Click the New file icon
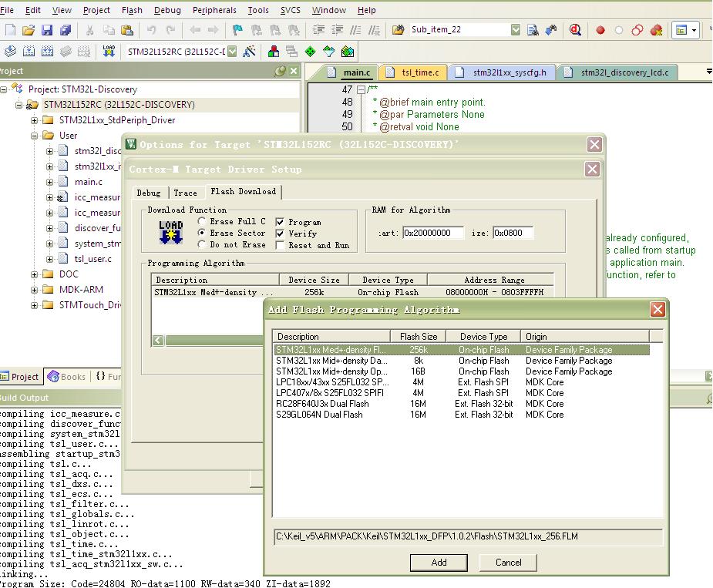713x588 pixels. (10, 30)
